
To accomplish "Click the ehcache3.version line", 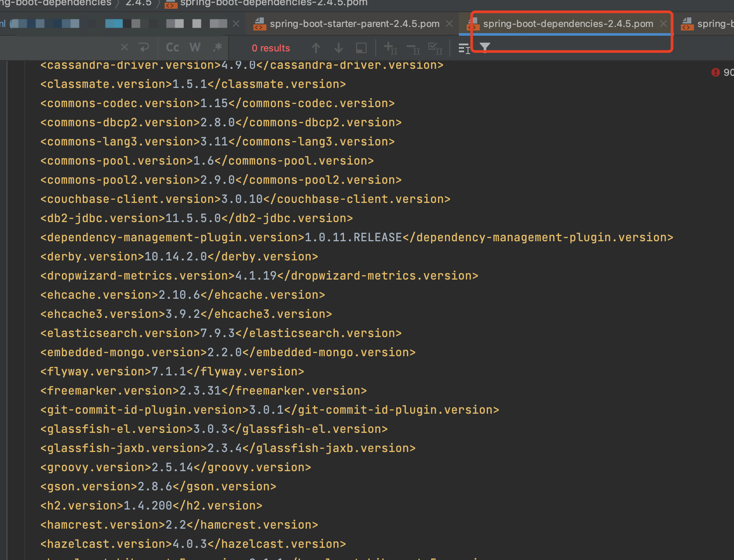I will click(x=186, y=314).
